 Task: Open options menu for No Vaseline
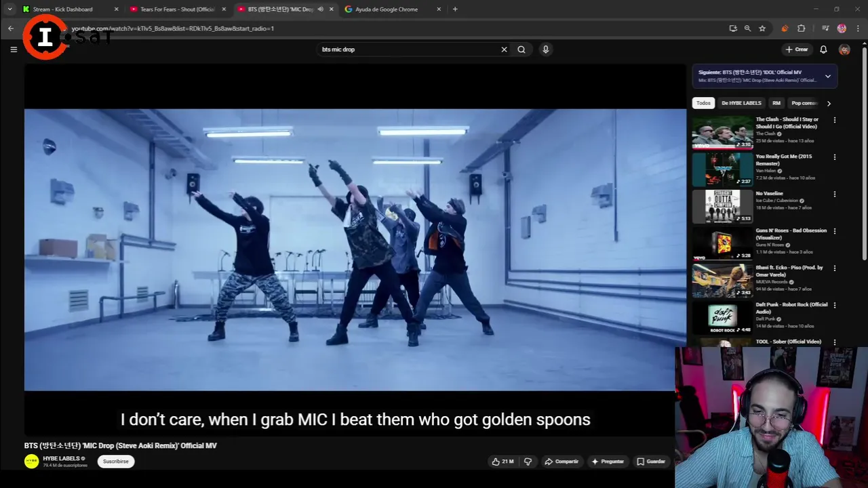click(835, 194)
